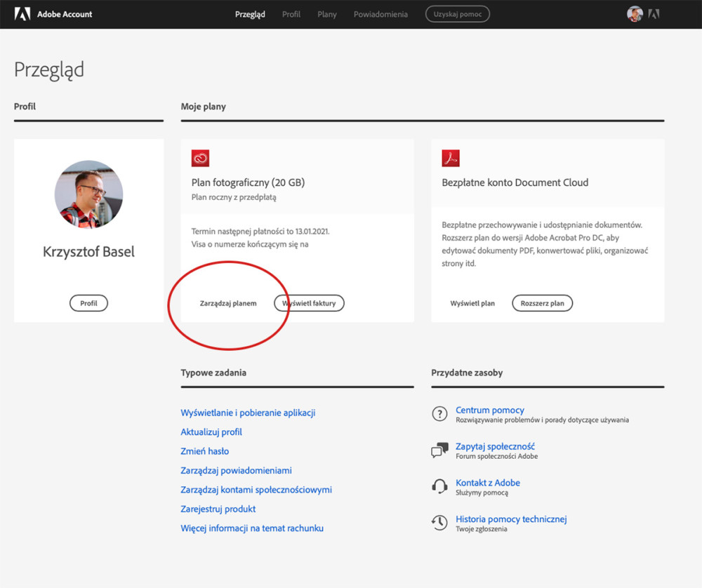Click the headset contact icon
The height and width of the screenshot is (588, 702).
[439, 486]
